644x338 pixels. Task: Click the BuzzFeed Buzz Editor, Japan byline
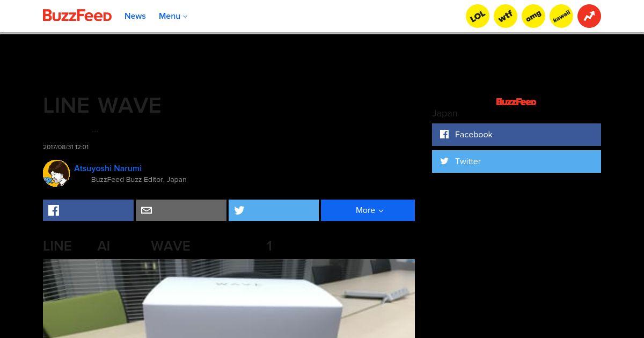pyautogui.click(x=139, y=180)
